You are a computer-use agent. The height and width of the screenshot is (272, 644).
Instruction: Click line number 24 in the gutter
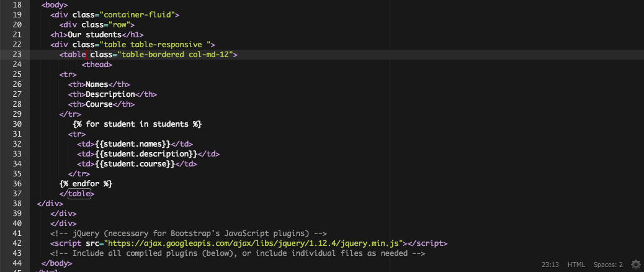[17, 65]
